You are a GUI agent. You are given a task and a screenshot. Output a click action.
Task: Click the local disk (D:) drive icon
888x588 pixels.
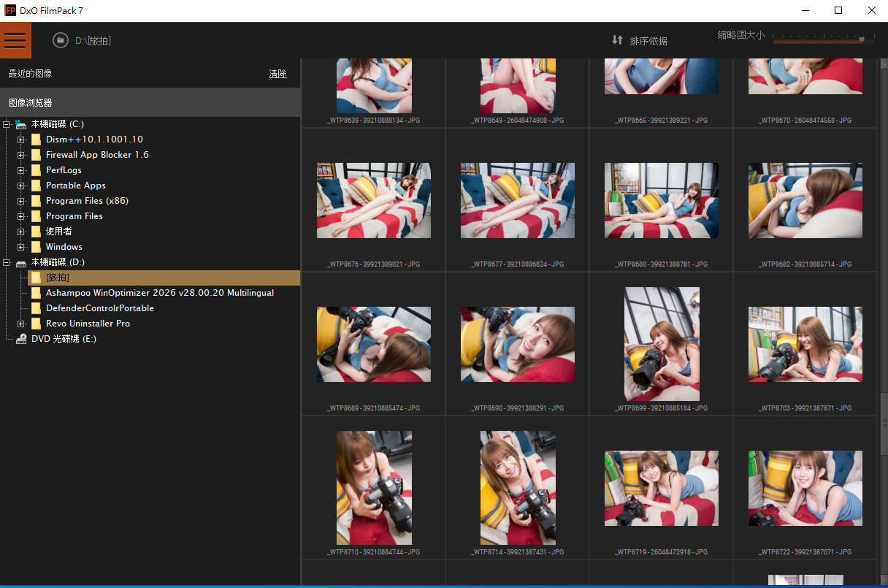(x=21, y=262)
